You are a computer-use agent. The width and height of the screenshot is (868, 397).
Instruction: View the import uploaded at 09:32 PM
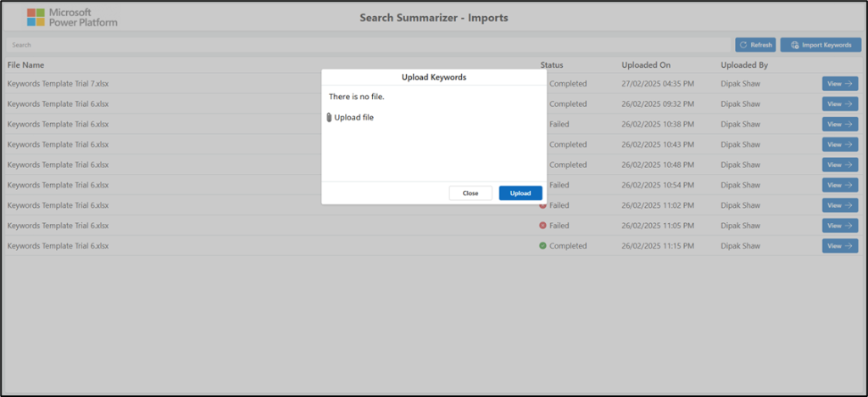(x=840, y=103)
